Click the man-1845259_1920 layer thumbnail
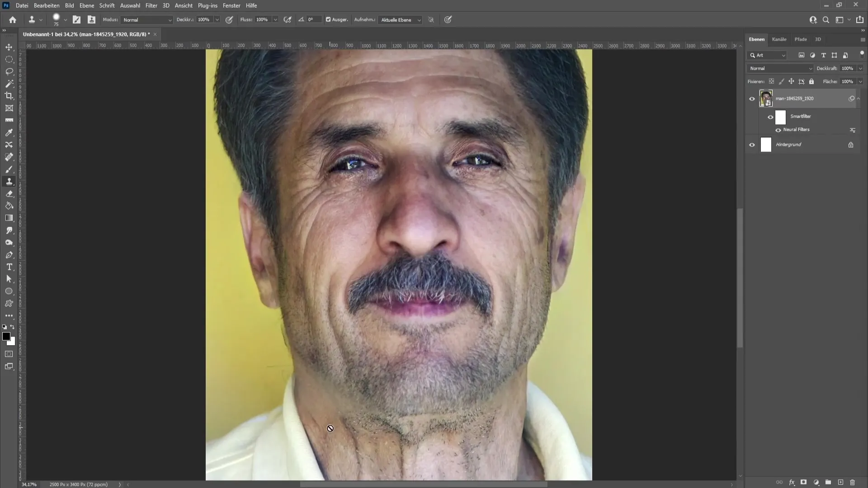868x488 pixels. [x=765, y=99]
